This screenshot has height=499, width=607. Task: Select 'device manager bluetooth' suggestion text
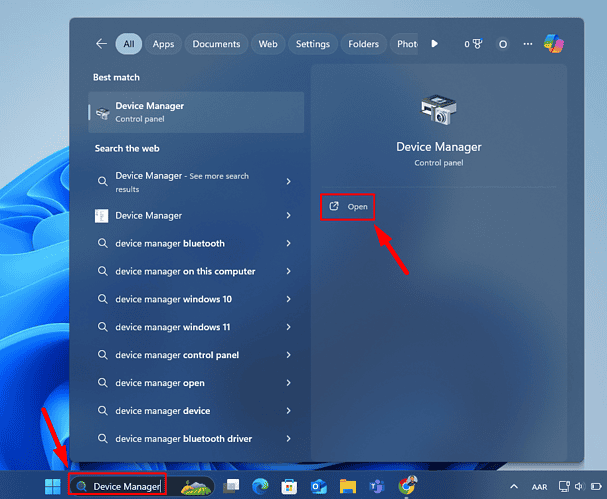pos(170,243)
